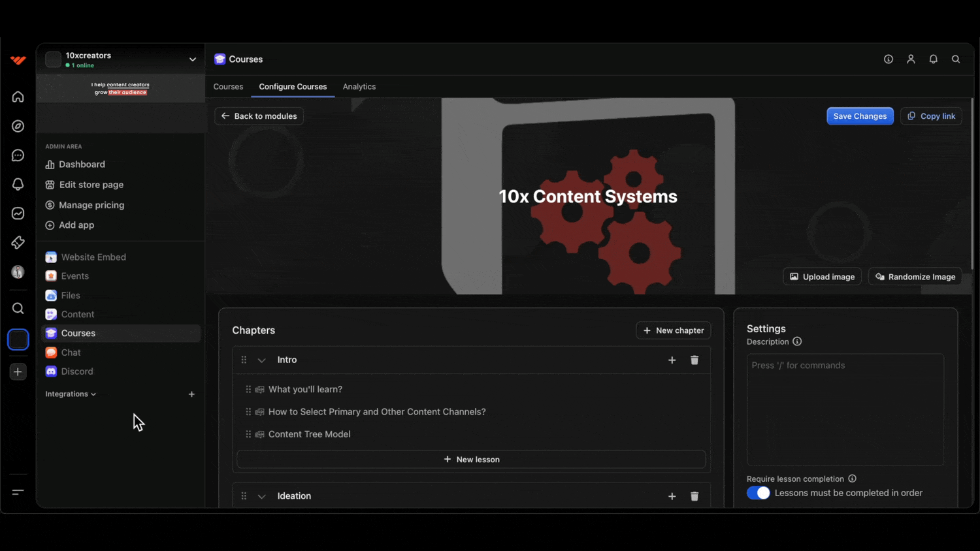The image size is (980, 551).
Task: Click drag handle for What you'll learn?
Action: click(x=248, y=390)
